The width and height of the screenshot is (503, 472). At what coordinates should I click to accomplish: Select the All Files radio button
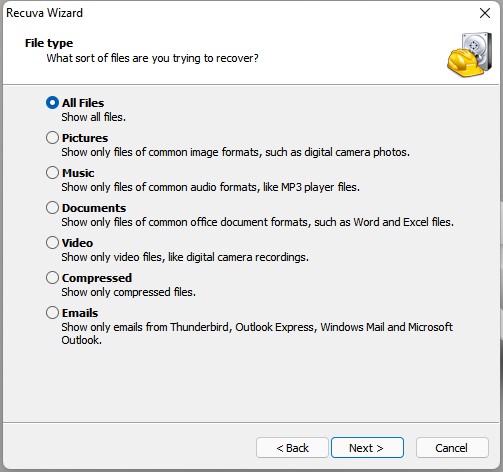(x=52, y=103)
